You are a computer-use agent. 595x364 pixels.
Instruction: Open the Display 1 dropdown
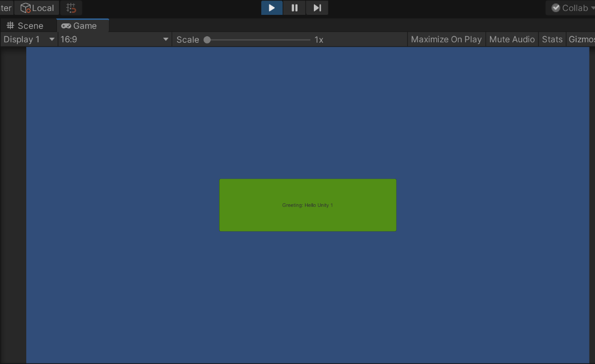pyautogui.click(x=29, y=40)
